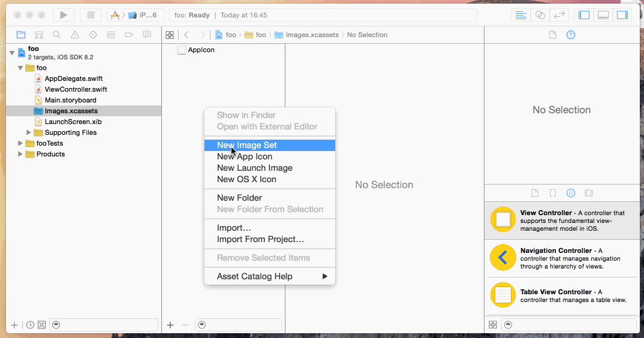Run the project with the Play button
Viewport: 644px width, 338px height.
point(63,15)
